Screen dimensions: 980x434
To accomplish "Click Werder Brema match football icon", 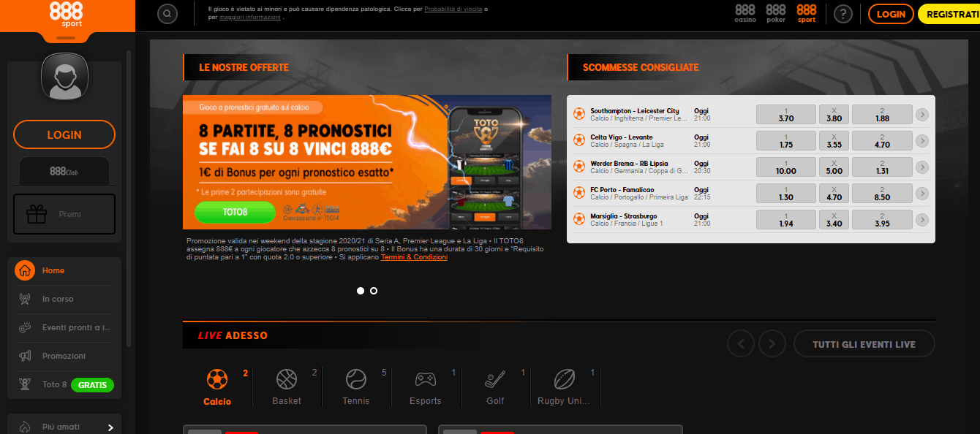I will pos(579,167).
